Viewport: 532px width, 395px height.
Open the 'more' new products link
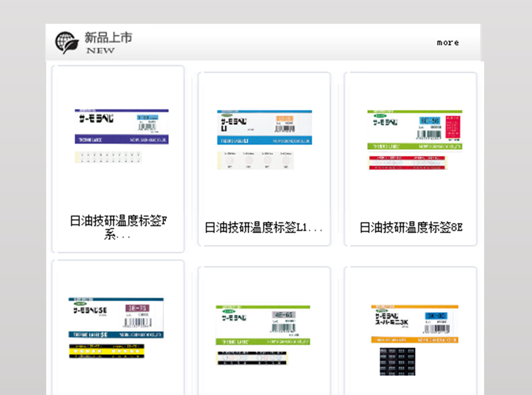click(447, 43)
